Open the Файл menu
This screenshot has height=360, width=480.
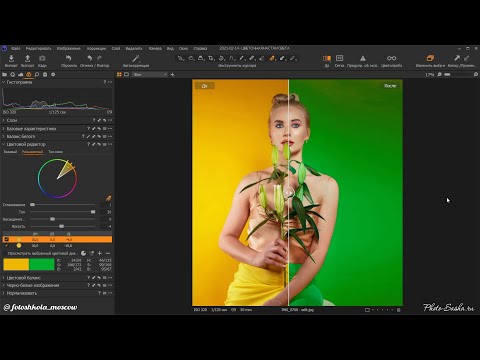click(16, 49)
